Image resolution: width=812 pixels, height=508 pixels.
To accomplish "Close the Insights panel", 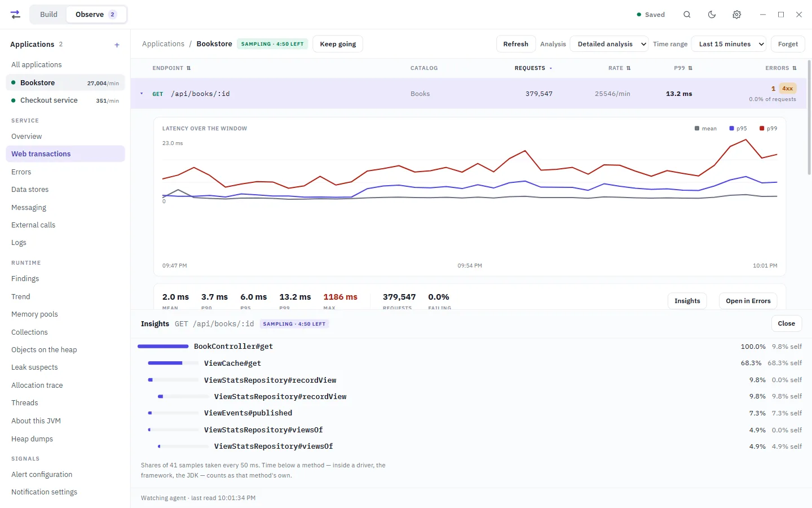I will click(787, 323).
